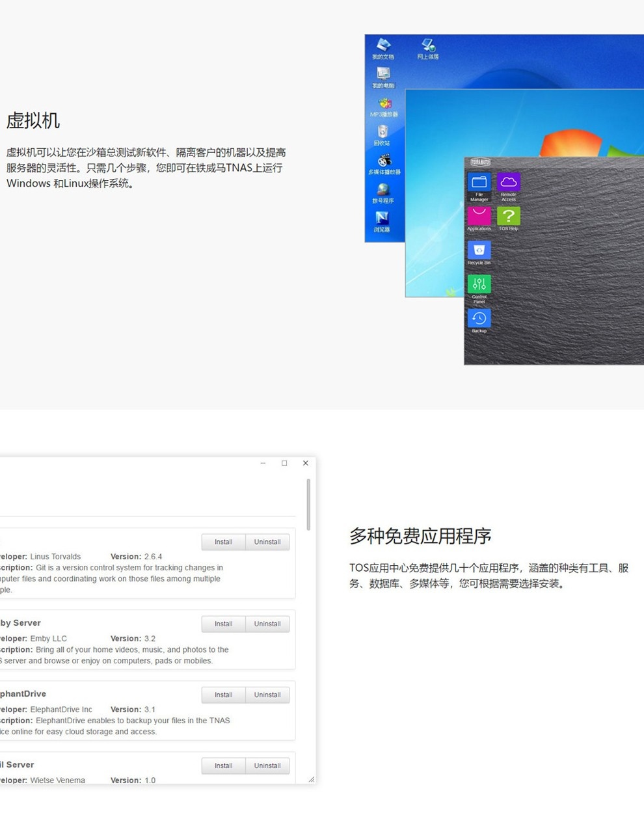644x826 pixels.
Task: Click the version number 3.2
Action: point(150,639)
